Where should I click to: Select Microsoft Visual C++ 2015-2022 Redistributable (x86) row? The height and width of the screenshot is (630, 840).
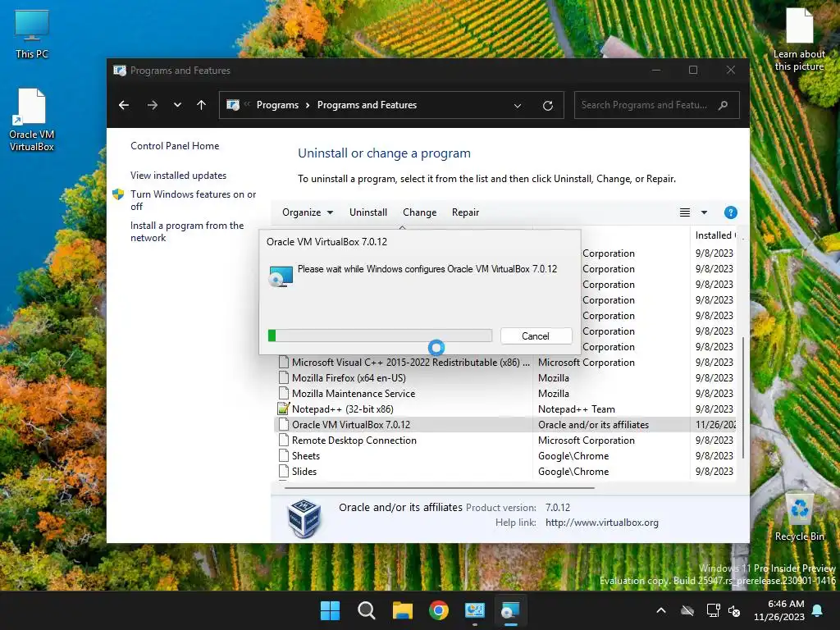[x=507, y=363]
